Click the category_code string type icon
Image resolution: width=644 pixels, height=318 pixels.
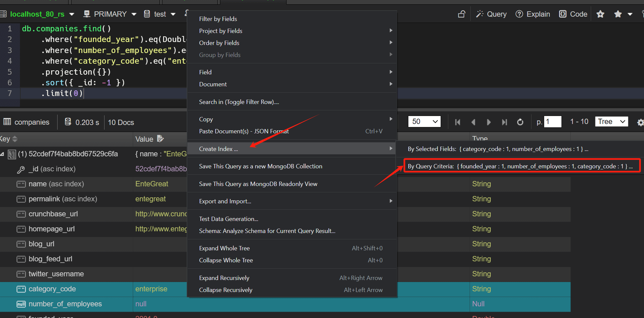pyautogui.click(x=21, y=289)
